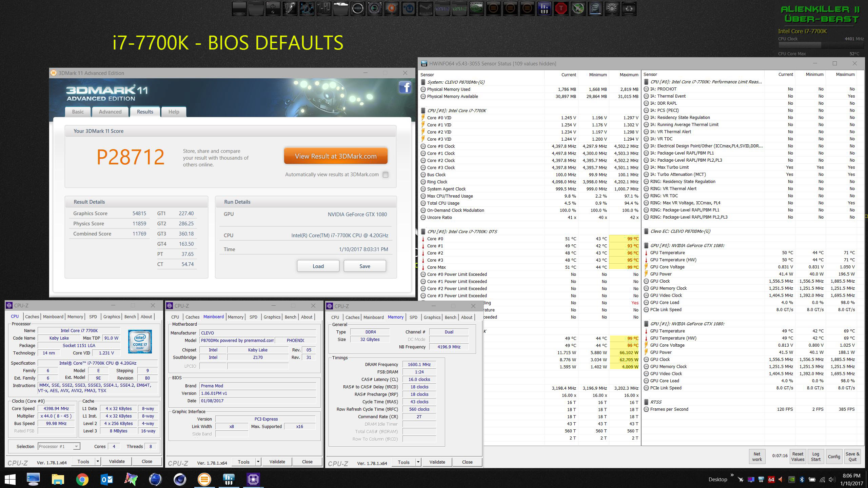The width and height of the screenshot is (868, 488).
Task: Expand the Processor #1 selection dropdown
Action: pos(77,446)
